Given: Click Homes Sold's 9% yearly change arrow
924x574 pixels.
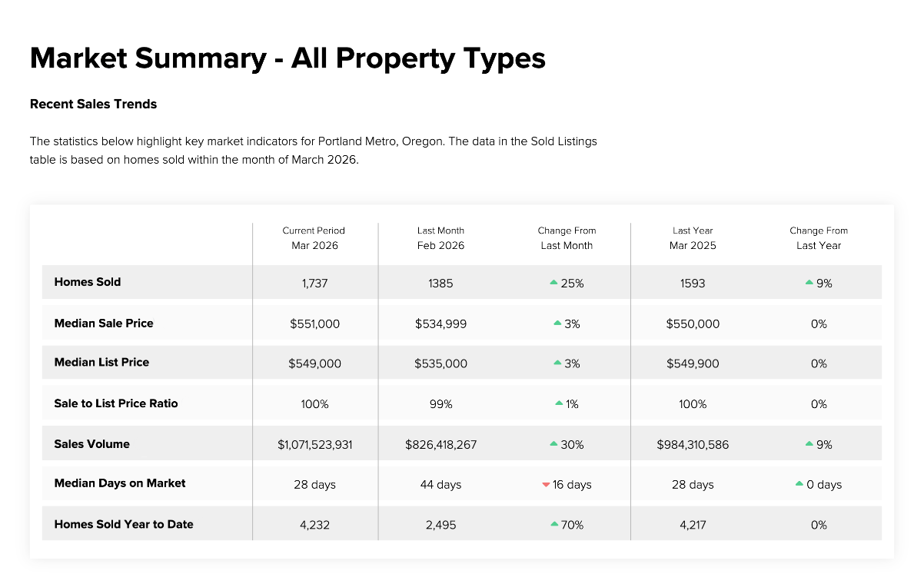Looking at the screenshot, I should (809, 283).
